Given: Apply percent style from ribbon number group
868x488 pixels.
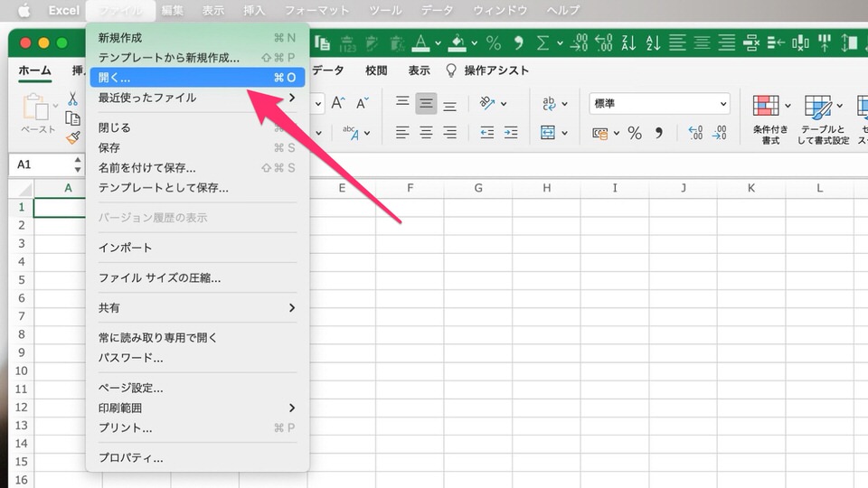Looking at the screenshot, I should pos(635,133).
